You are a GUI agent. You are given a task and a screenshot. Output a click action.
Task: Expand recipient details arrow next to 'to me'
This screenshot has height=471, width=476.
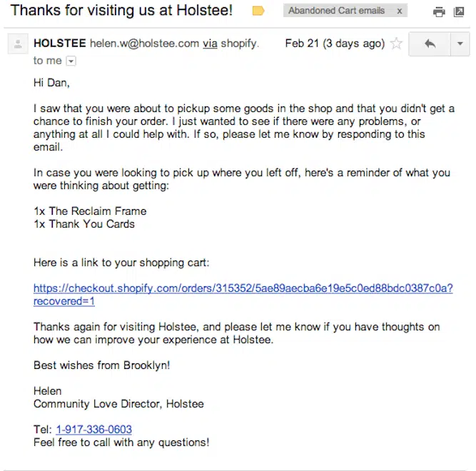pyautogui.click(x=71, y=61)
